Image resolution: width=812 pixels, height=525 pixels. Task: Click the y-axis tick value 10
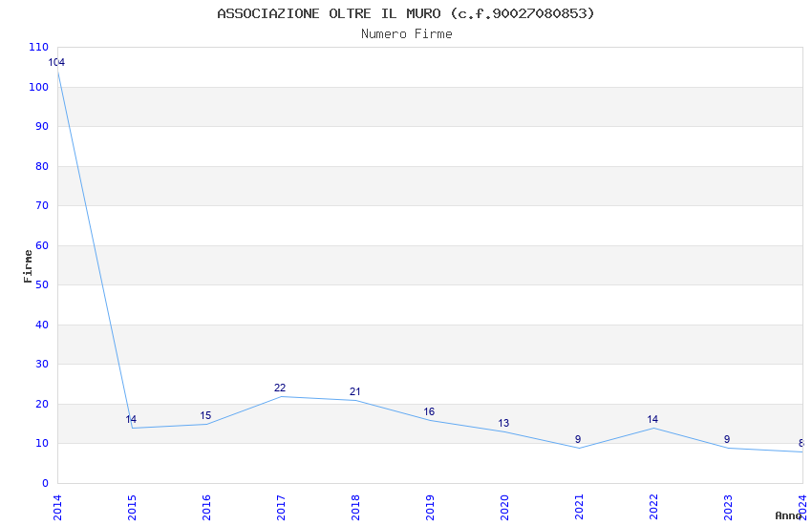click(42, 443)
